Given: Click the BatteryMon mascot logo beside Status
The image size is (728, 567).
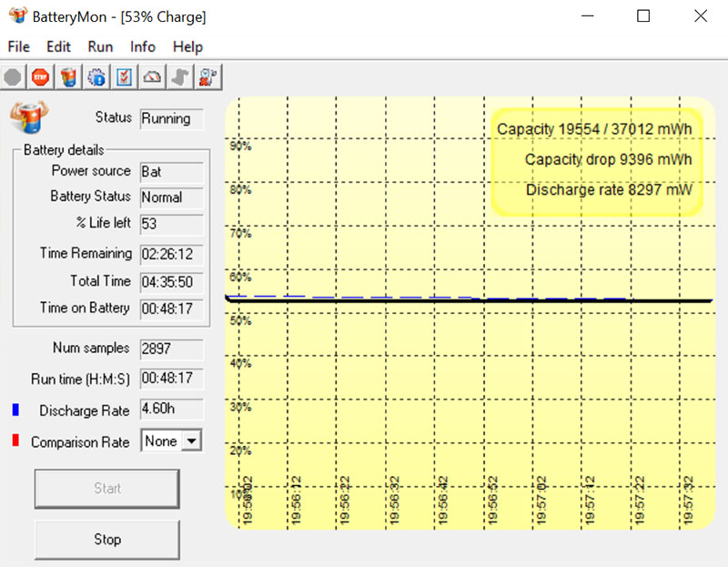Looking at the screenshot, I should coord(29,117).
